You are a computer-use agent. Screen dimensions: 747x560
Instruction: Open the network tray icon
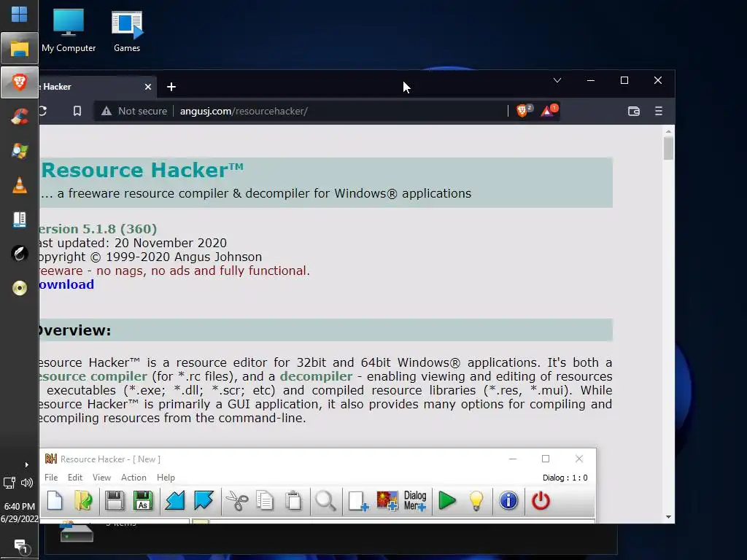(9, 483)
